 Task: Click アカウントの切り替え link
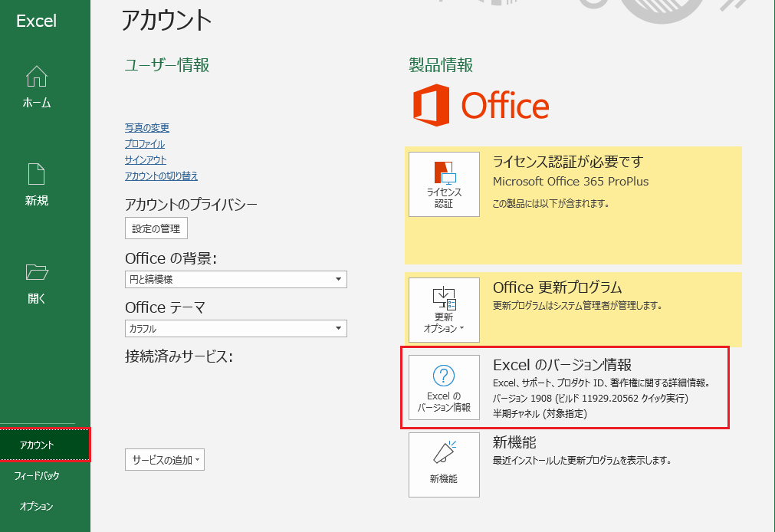click(x=161, y=176)
